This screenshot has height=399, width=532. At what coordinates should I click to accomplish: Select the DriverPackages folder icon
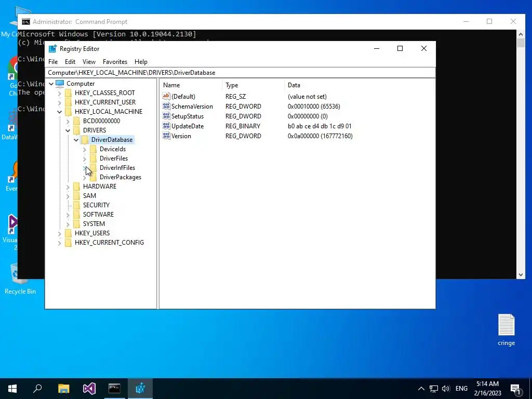(x=94, y=177)
